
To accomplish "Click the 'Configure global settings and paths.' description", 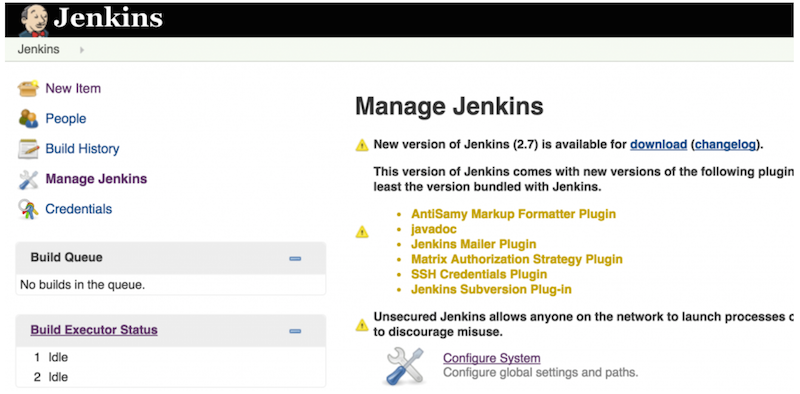I will tap(541, 373).
